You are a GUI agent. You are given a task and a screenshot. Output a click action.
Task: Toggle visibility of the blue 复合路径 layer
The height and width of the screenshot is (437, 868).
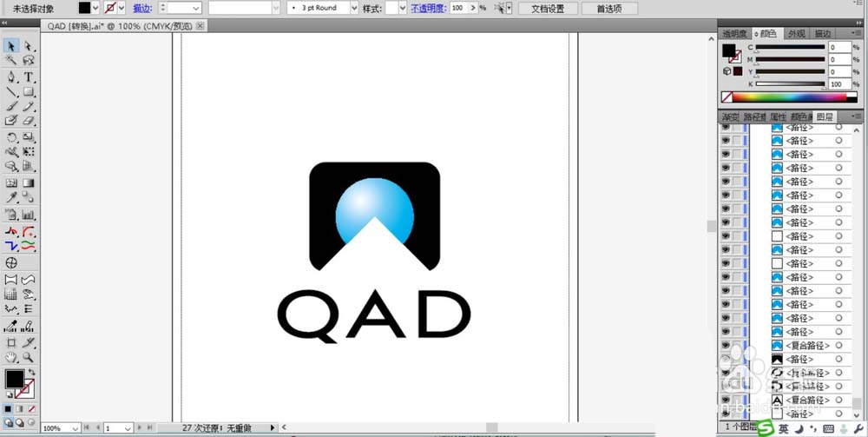[x=726, y=346]
